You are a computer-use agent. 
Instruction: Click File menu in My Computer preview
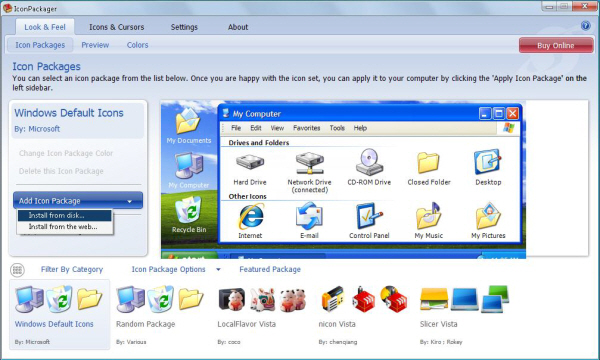pyautogui.click(x=236, y=128)
